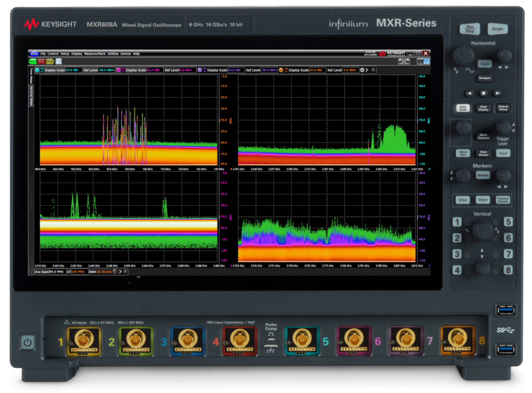Screen dimensions: 532x393
Task: Open the Time Meas side tab
Action: point(31,76)
